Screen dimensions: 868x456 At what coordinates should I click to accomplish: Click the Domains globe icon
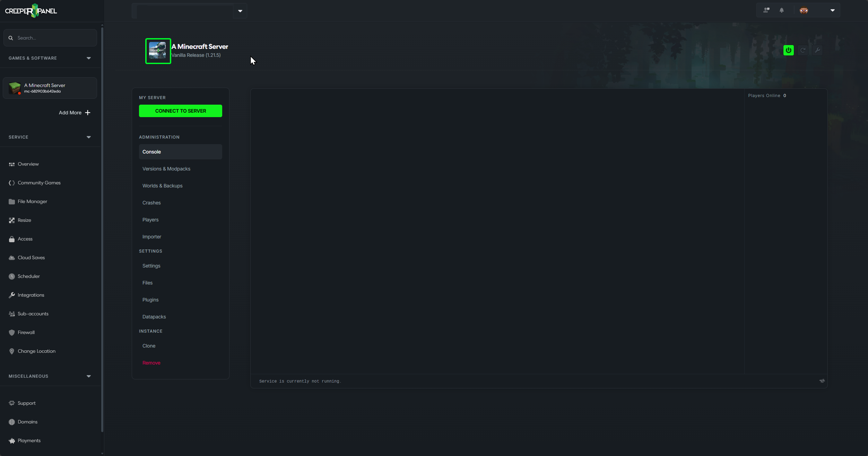(x=12, y=422)
